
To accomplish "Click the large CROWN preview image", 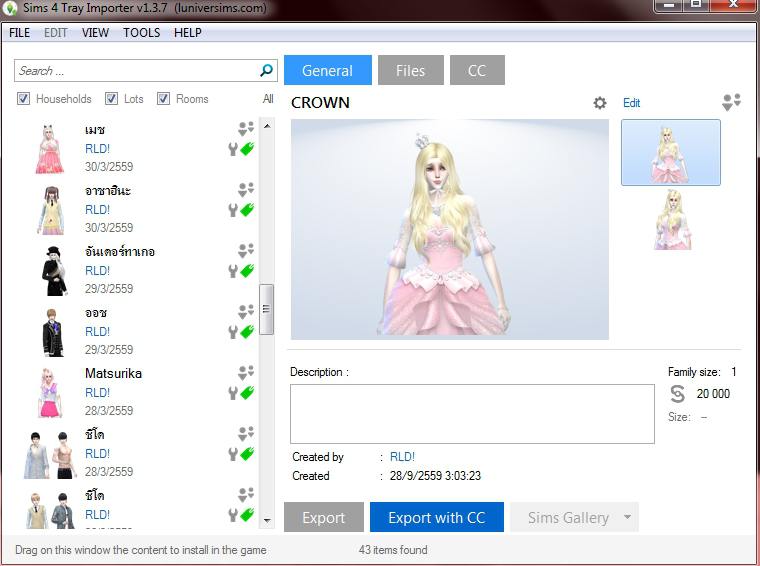I will (x=450, y=230).
